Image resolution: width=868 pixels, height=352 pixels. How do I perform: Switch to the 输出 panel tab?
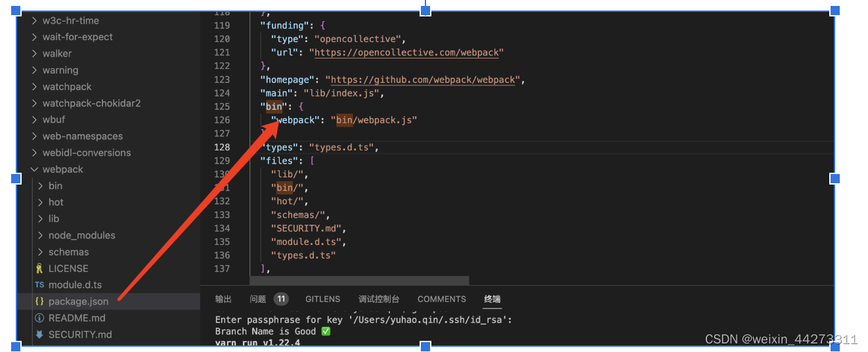(223, 299)
